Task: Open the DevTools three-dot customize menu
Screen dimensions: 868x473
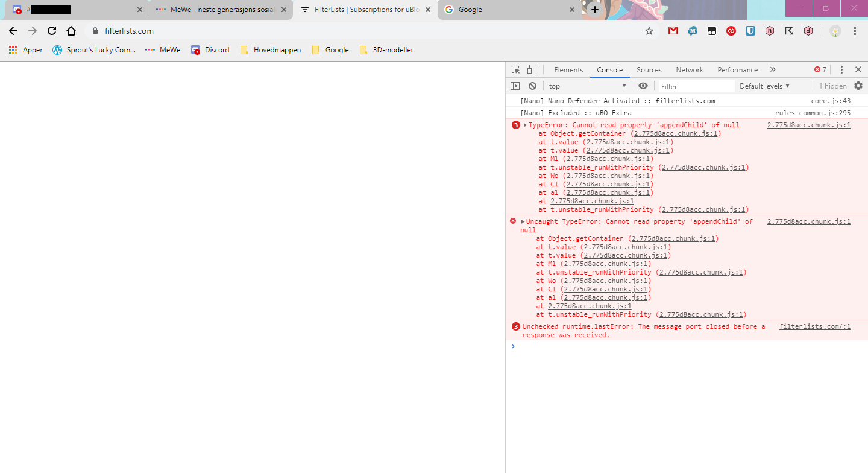Action: coord(842,70)
